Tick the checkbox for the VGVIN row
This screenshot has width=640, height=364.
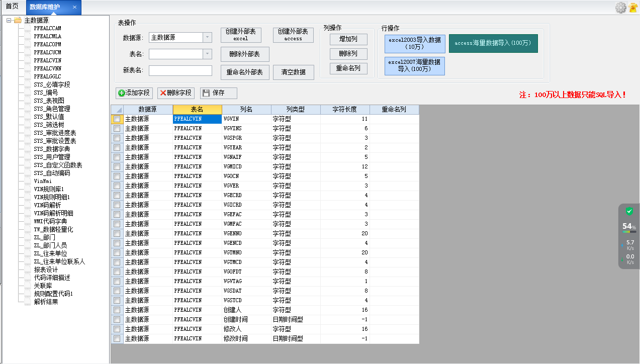point(117,119)
